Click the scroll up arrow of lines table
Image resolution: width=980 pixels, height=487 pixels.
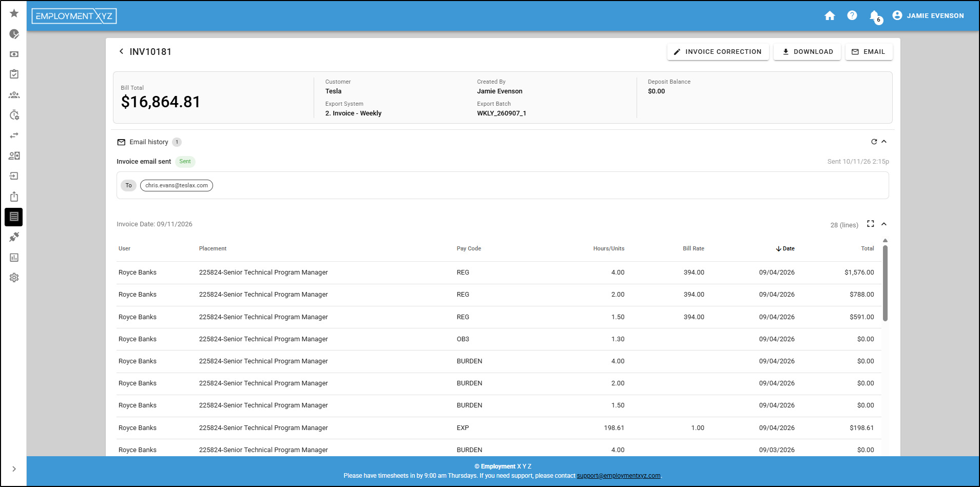(885, 240)
